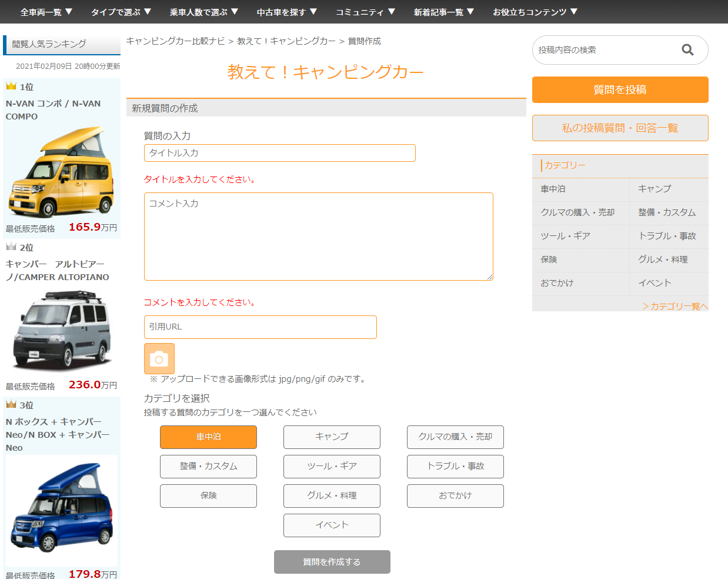This screenshot has height=579, width=728.
Task: Open the タイプで選ぶ dropdown menu
Action: (121, 12)
